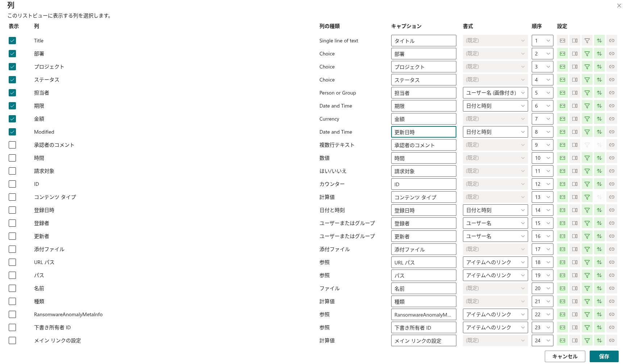This screenshot has height=364, width=623.
Task: Enable the display checkbox for 登録者
Action: [x=12, y=223]
